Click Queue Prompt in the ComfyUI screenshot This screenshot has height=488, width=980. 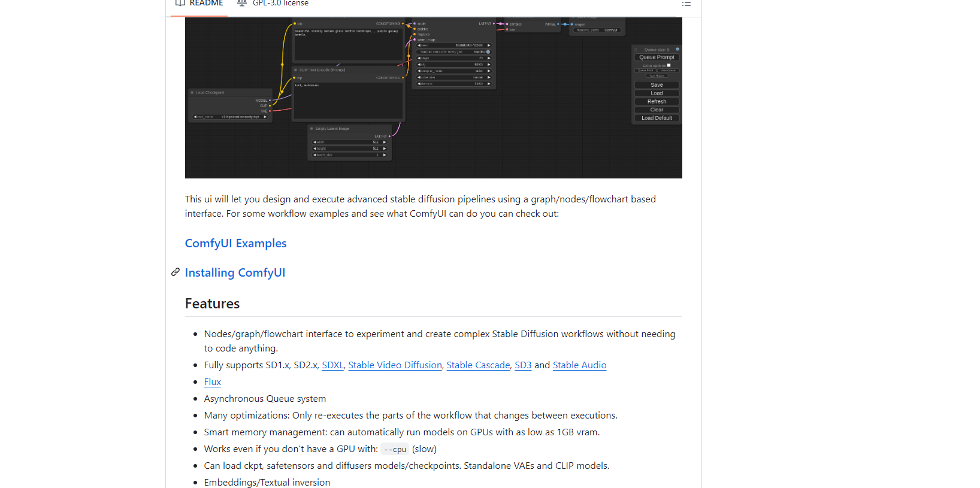tap(657, 57)
